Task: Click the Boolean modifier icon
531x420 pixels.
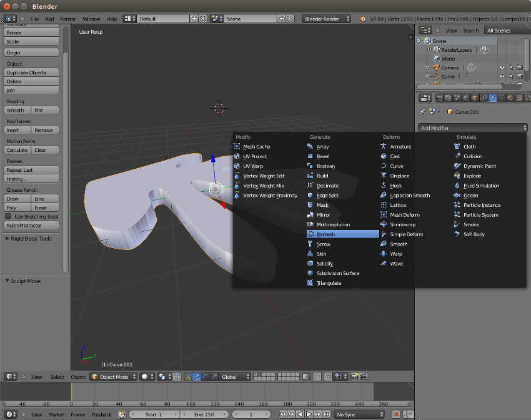Action: tap(310, 166)
